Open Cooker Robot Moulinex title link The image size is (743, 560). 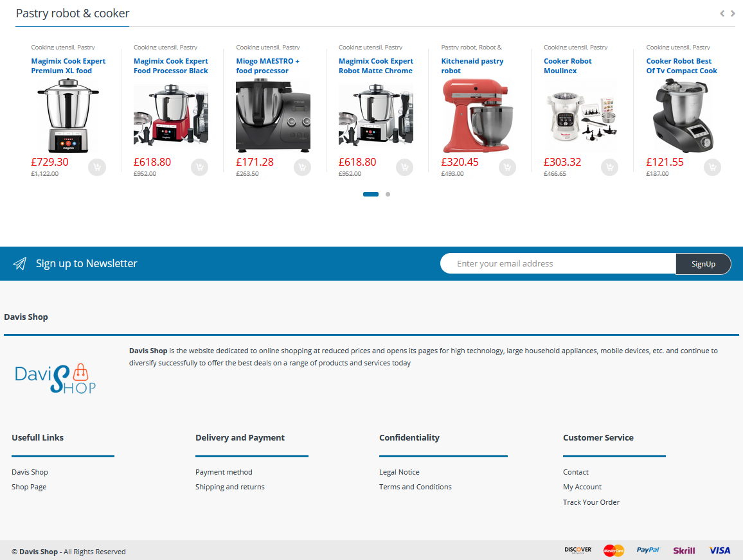click(568, 66)
